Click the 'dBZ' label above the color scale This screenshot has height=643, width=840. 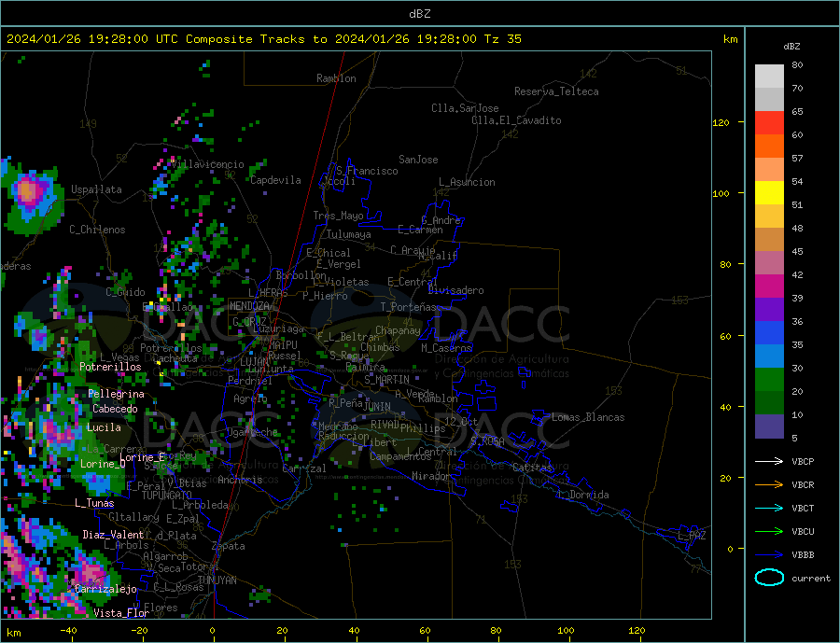click(791, 47)
